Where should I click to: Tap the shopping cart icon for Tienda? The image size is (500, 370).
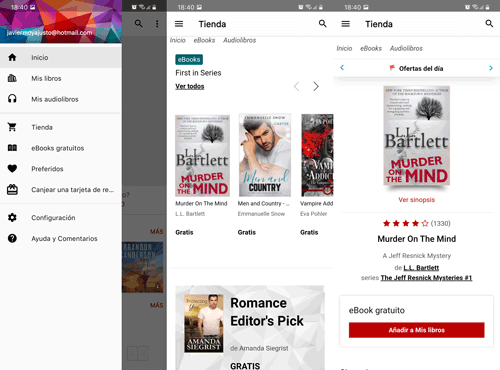12,127
